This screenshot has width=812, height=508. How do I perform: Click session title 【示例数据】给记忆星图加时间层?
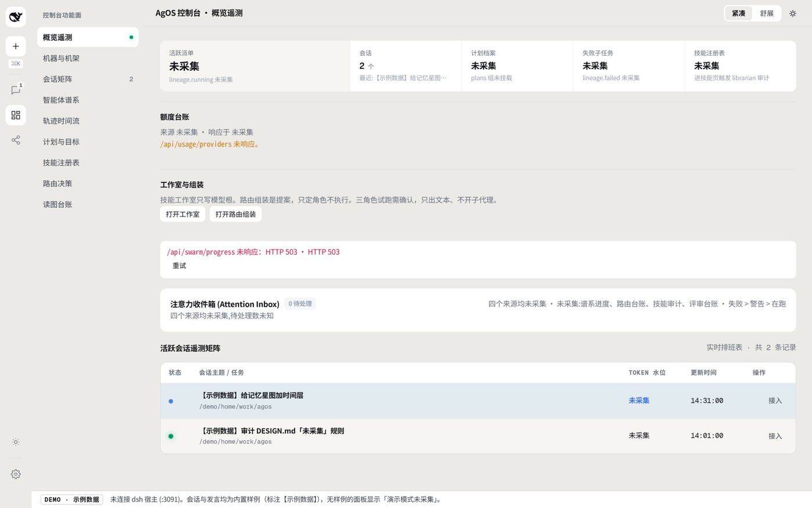[x=251, y=395]
